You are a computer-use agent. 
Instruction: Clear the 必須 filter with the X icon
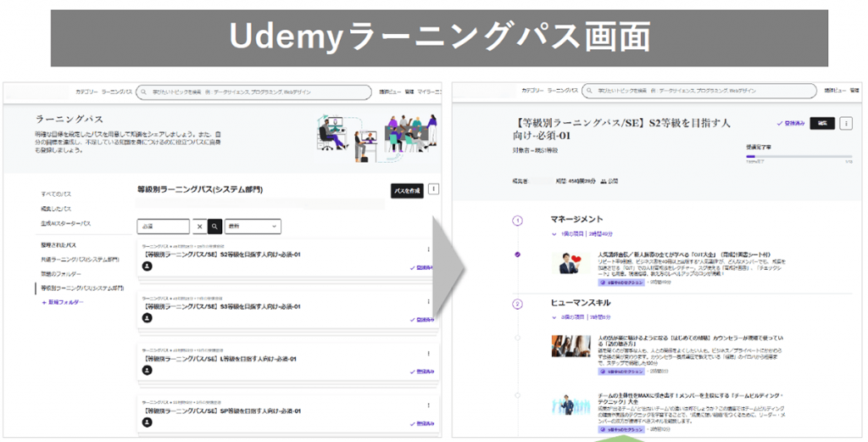point(200,227)
